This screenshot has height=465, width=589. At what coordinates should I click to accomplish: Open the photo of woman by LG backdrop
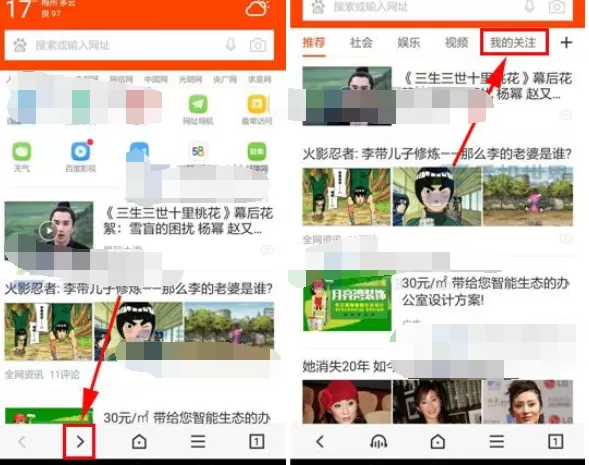pyautogui.click(x=528, y=402)
